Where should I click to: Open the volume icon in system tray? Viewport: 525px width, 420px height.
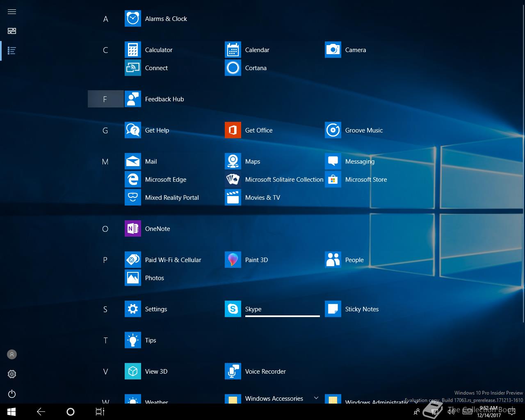coord(451,412)
